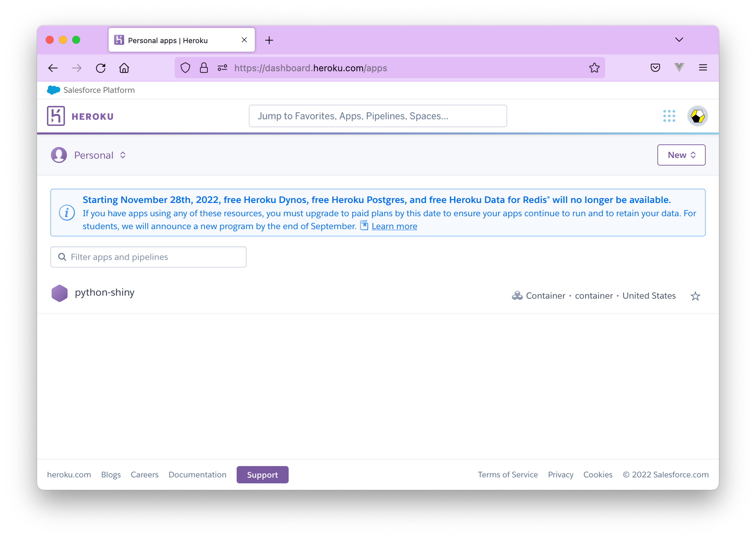This screenshot has height=539, width=756.
Task: Focus the Filter apps and pipelines field
Action: tap(148, 257)
